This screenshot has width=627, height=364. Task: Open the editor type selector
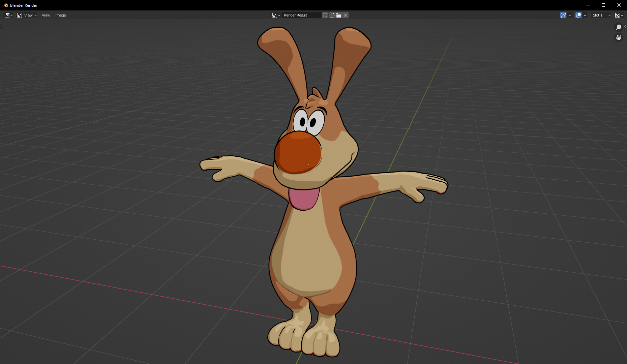(8, 15)
